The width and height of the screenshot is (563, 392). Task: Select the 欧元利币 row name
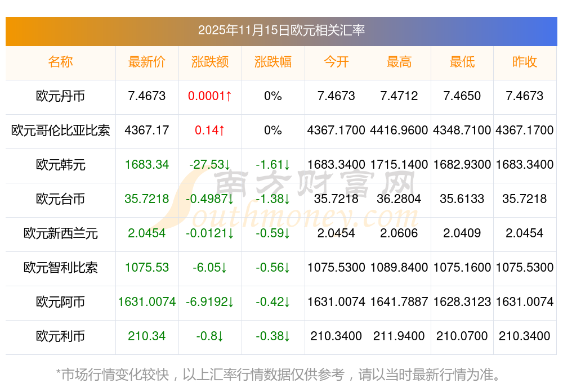coord(60,336)
